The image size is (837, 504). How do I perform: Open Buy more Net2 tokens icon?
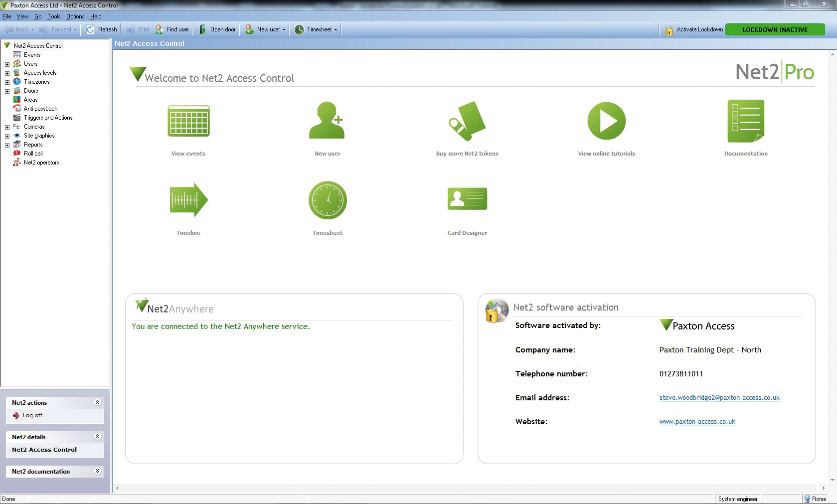click(x=467, y=121)
